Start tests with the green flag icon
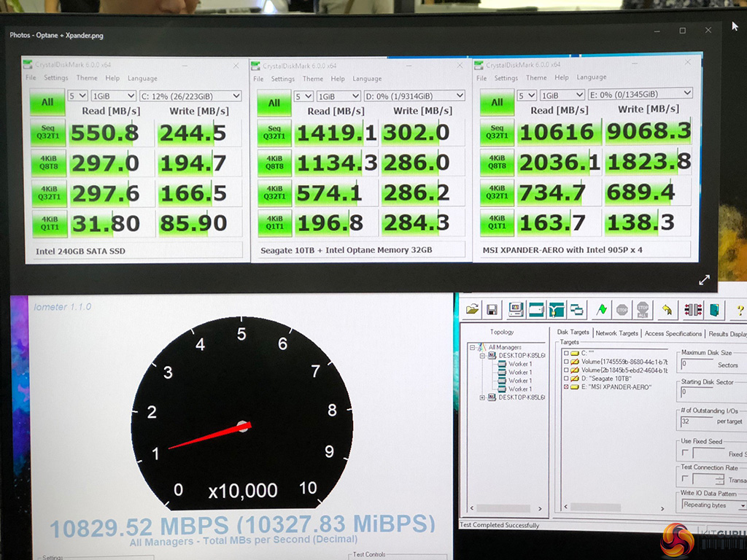Screen dimensions: 747x560 click(x=602, y=309)
